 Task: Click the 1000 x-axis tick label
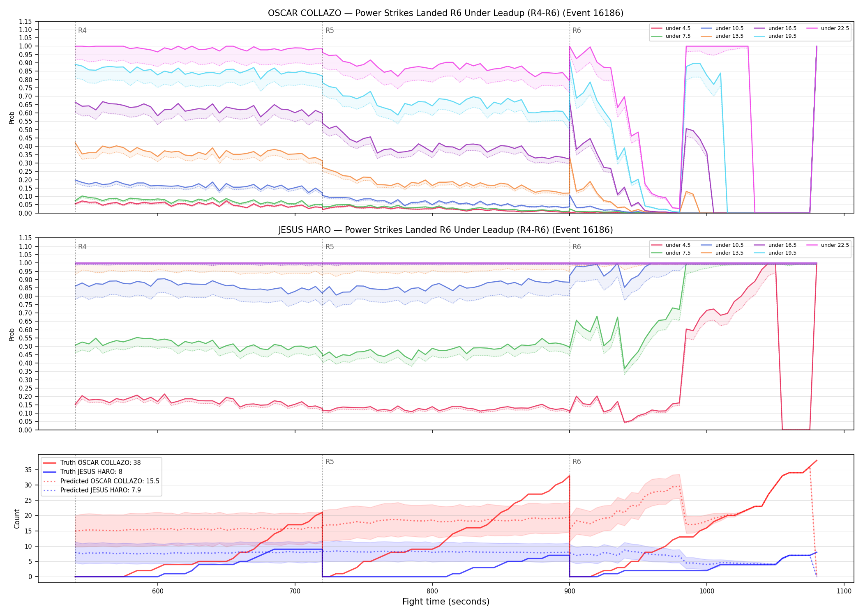pyautogui.click(x=707, y=591)
